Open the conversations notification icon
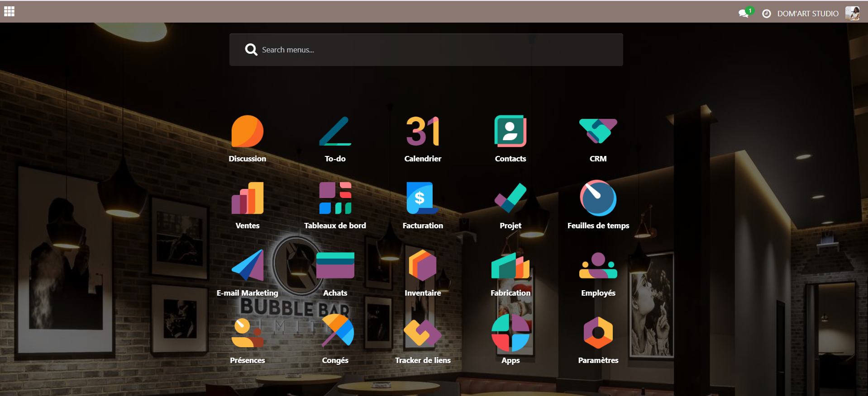Screen dimensions: 868x396 point(743,14)
